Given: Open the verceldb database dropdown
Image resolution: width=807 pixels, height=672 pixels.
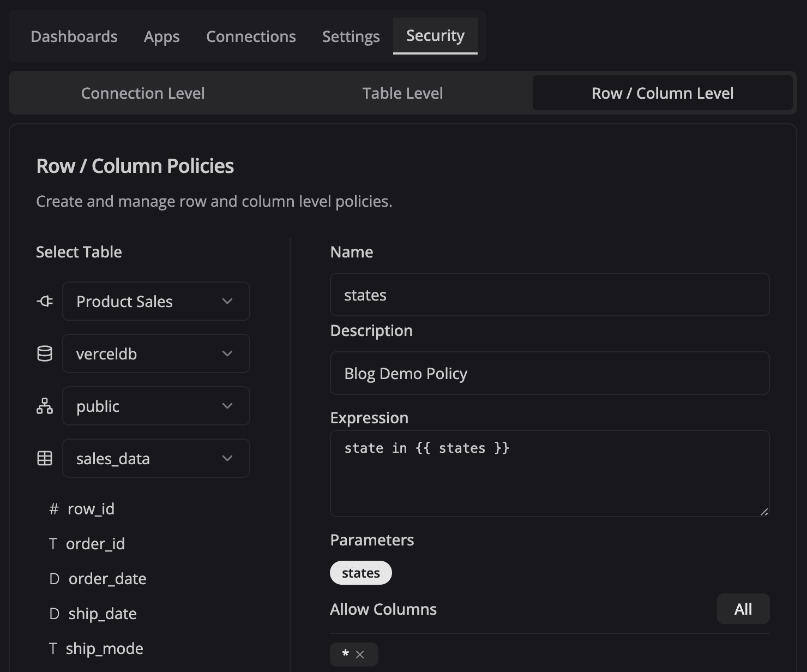Looking at the screenshot, I should point(156,353).
